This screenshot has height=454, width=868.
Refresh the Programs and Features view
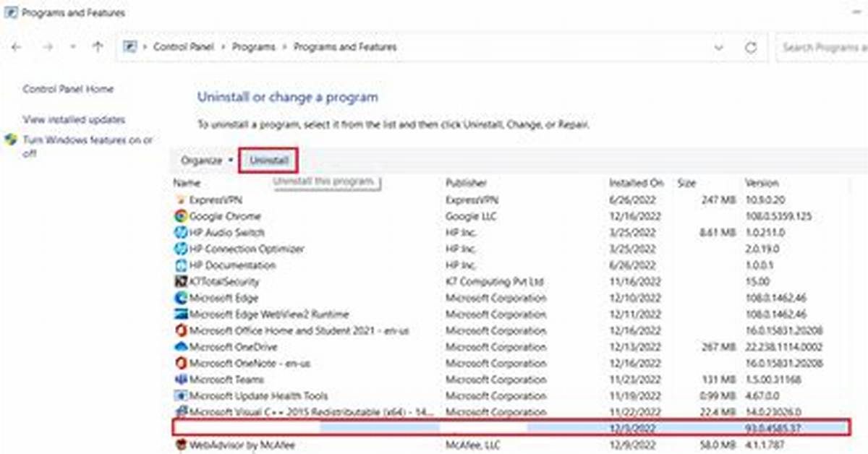(x=751, y=47)
